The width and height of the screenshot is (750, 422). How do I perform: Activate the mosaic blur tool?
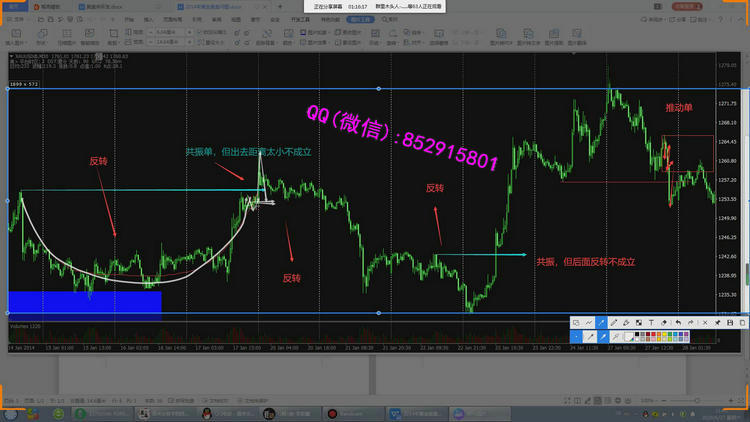click(x=639, y=322)
